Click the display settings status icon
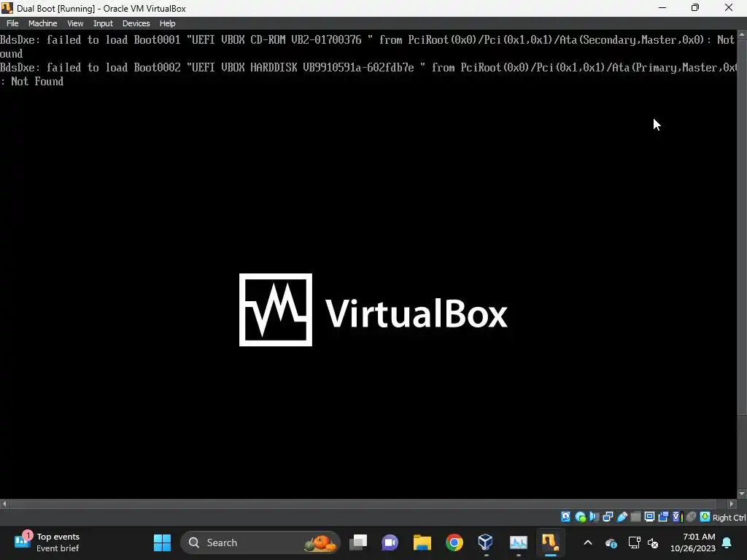This screenshot has width=747, height=560. tap(649, 517)
